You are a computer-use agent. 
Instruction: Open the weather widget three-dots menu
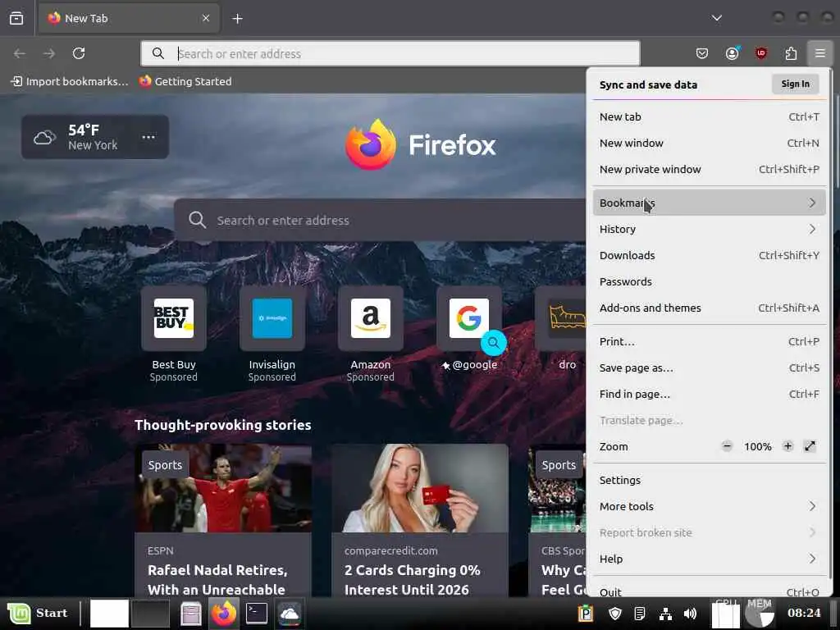coord(148,137)
